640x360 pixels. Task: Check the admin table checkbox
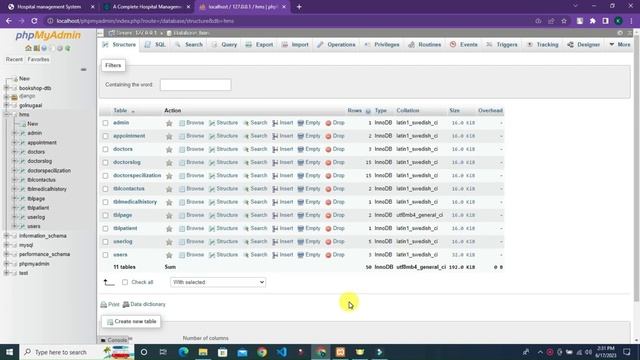click(105, 123)
